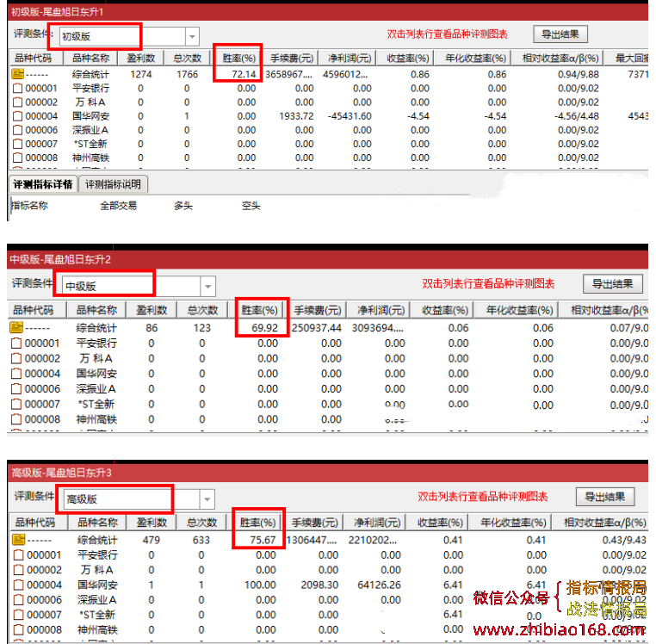Open 评测条件 dropdown arrow in 中级版 window
The image size is (656, 644).
click(x=208, y=287)
